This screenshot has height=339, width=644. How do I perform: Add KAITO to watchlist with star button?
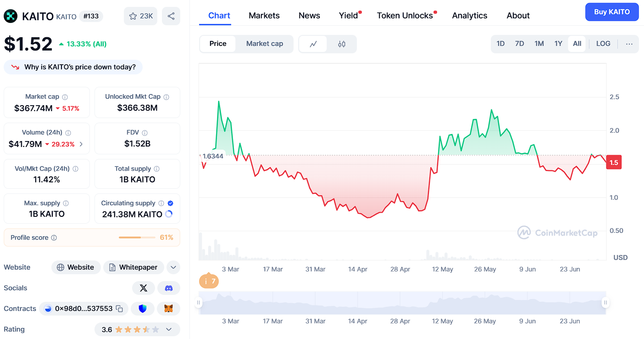tap(140, 16)
